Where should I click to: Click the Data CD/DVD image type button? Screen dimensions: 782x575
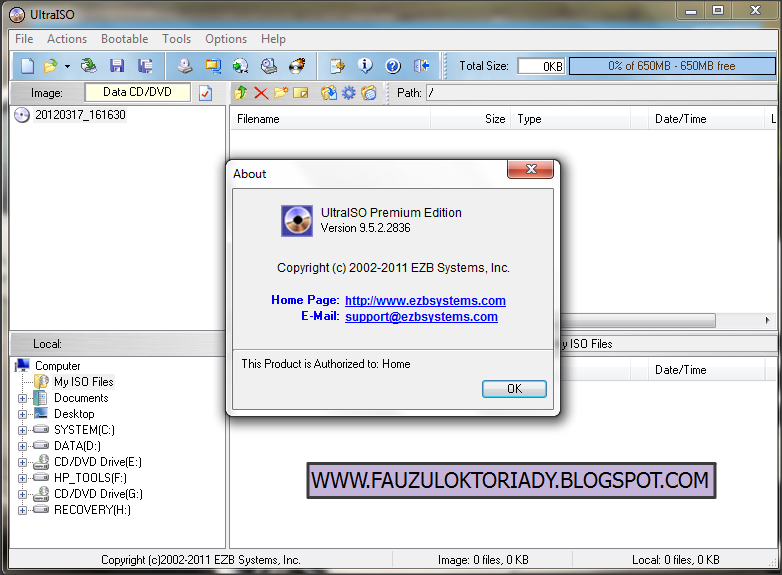[138, 92]
